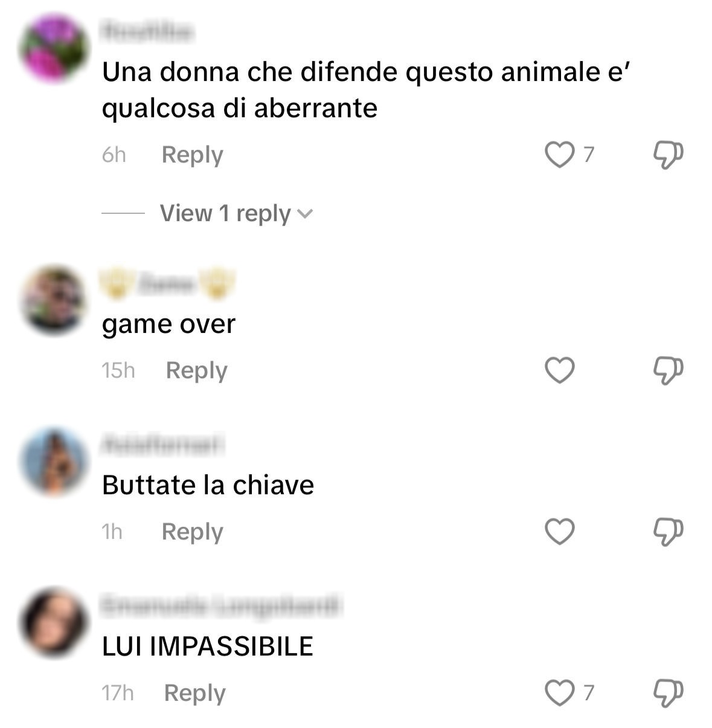Screen dimensions: 712x728
Task: Reply to the 'Buttate la chiave' comment
Action: (192, 531)
